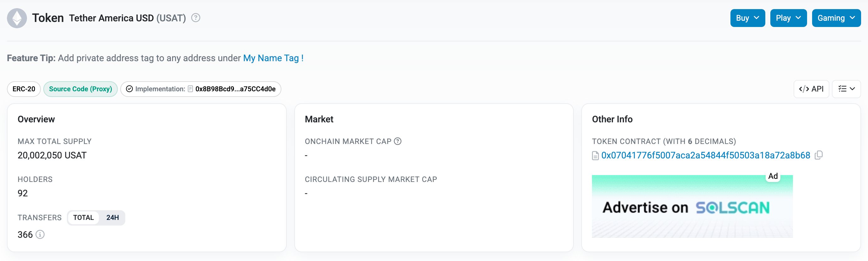Image resolution: width=868 pixels, height=261 pixels.
Task: Open the API code view
Action: click(811, 89)
